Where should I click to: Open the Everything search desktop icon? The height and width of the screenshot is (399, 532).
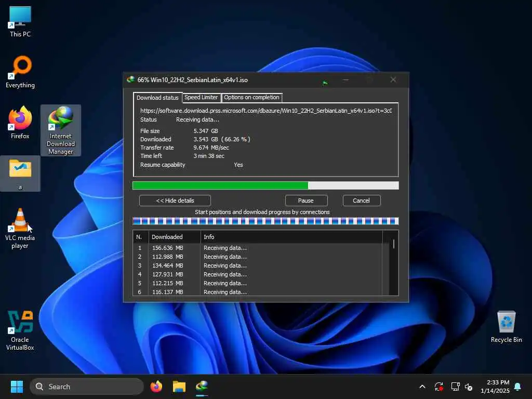(20, 72)
